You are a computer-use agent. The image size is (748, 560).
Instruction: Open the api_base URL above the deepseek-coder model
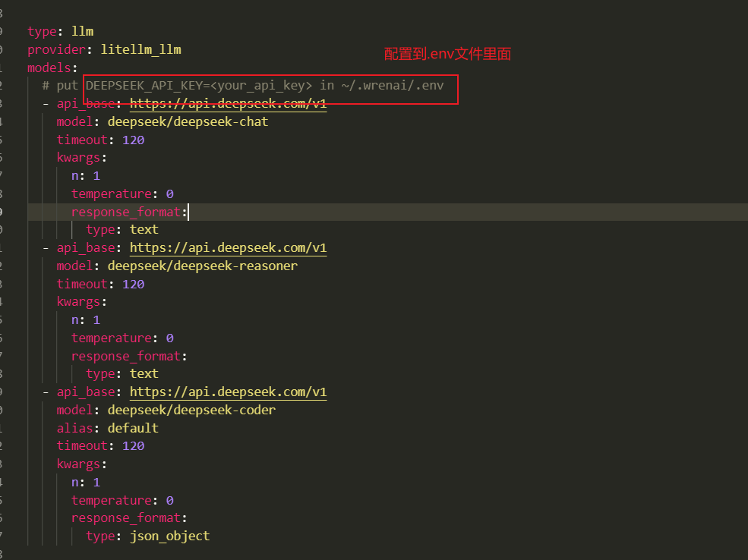pos(228,392)
